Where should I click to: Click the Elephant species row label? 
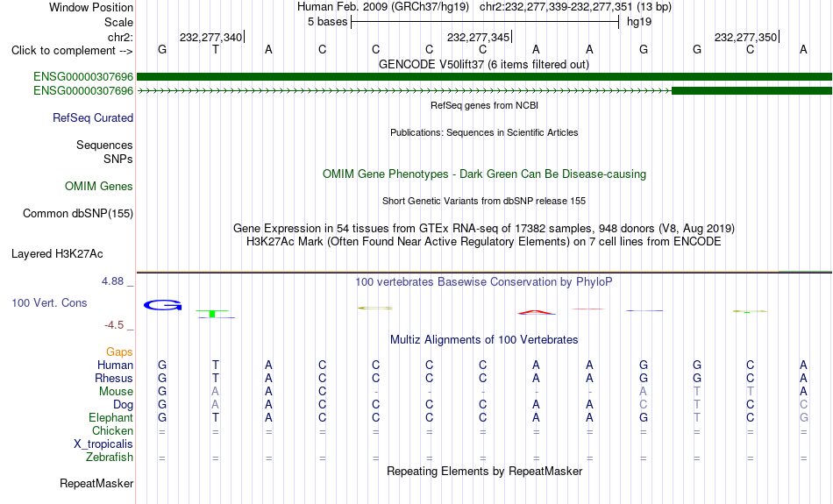tap(110, 418)
